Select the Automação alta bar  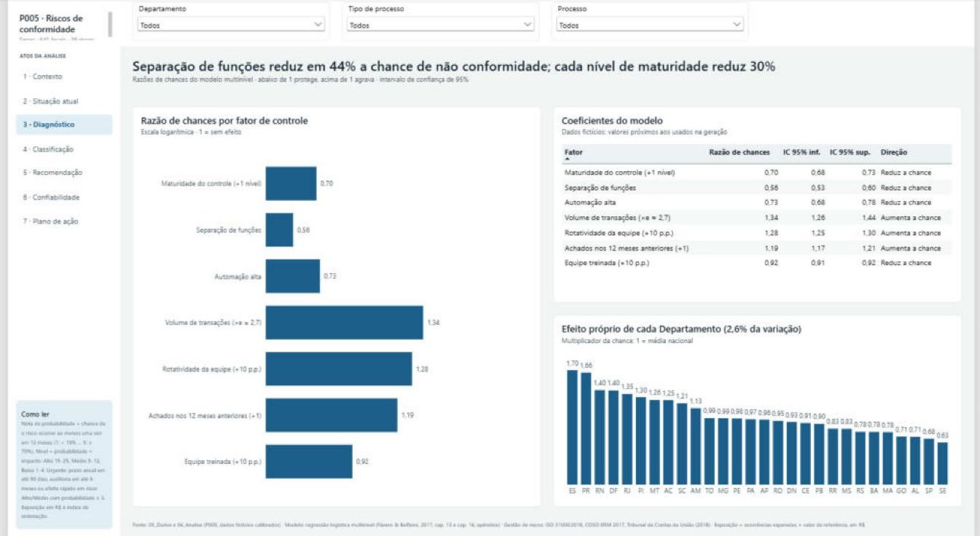point(292,276)
